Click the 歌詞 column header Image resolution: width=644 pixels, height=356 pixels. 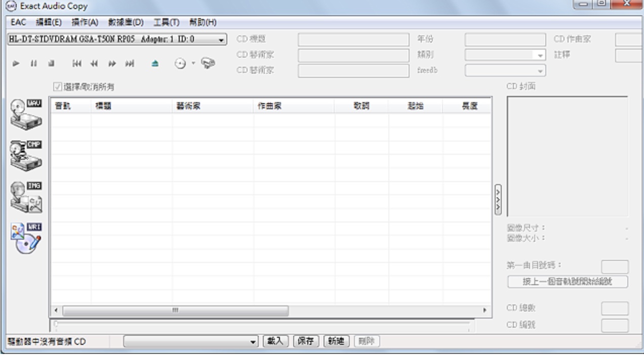point(361,106)
